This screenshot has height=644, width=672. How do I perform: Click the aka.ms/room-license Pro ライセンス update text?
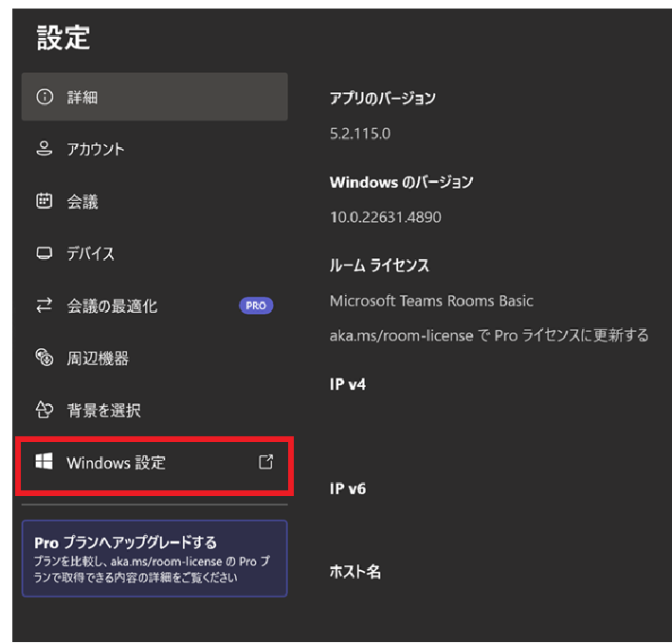tap(489, 336)
